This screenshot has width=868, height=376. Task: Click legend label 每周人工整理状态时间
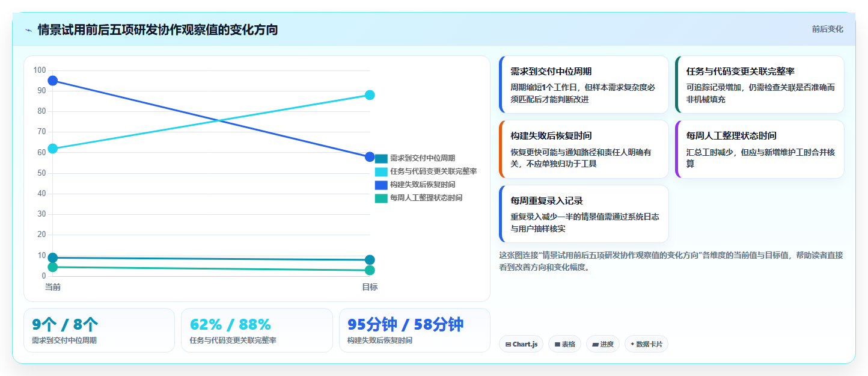[x=426, y=198]
